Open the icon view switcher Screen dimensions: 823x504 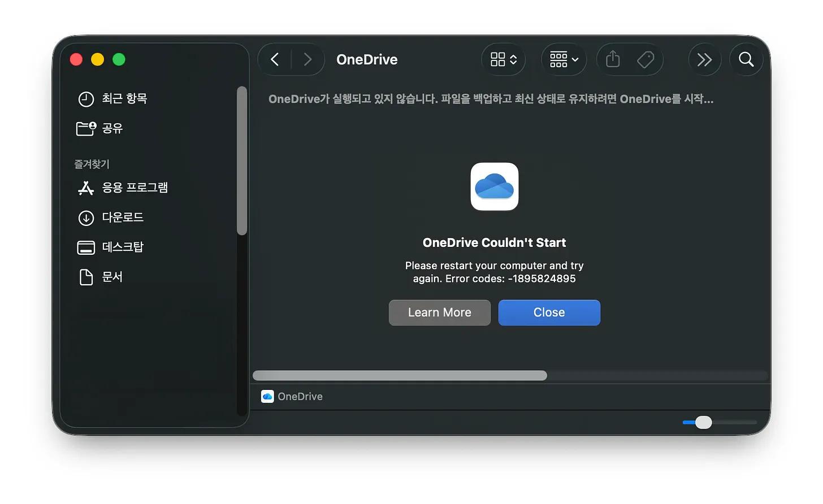pos(504,59)
